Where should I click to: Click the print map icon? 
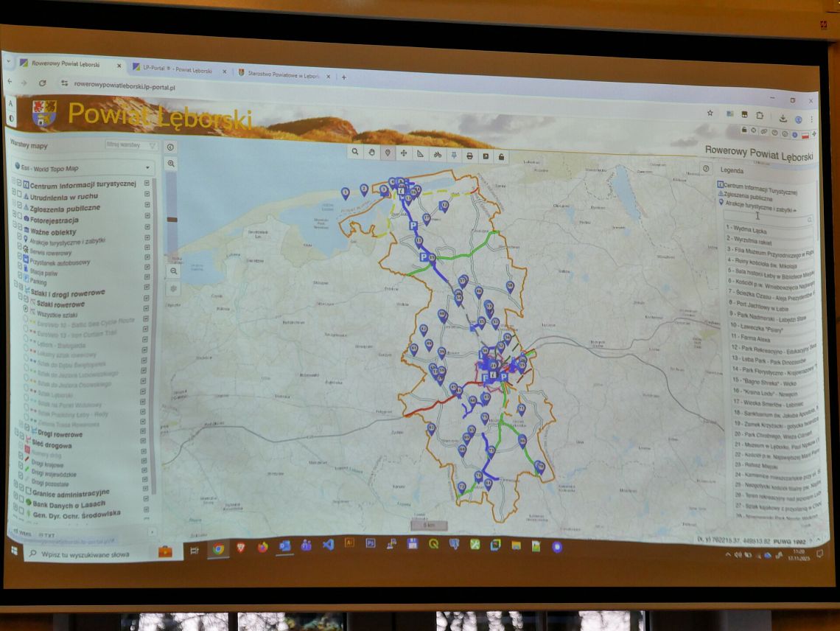tap(469, 156)
